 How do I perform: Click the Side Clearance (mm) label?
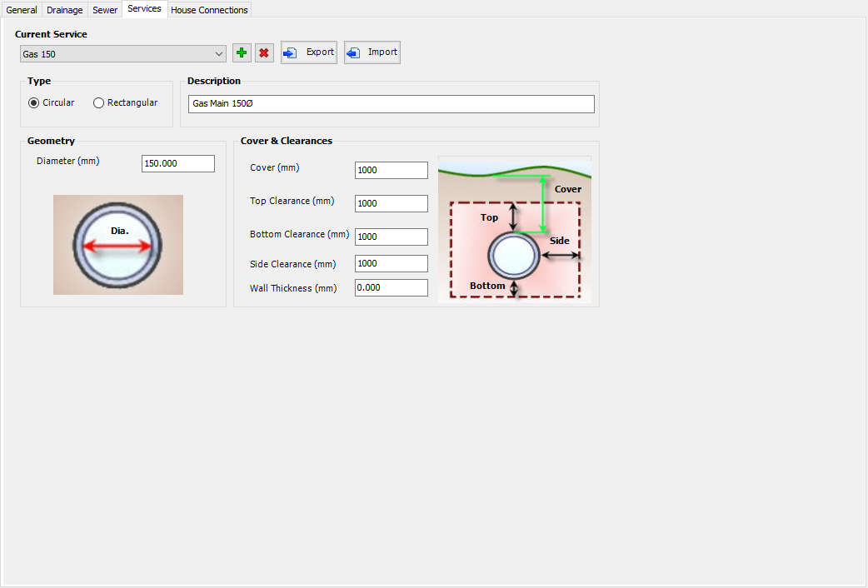coord(293,264)
